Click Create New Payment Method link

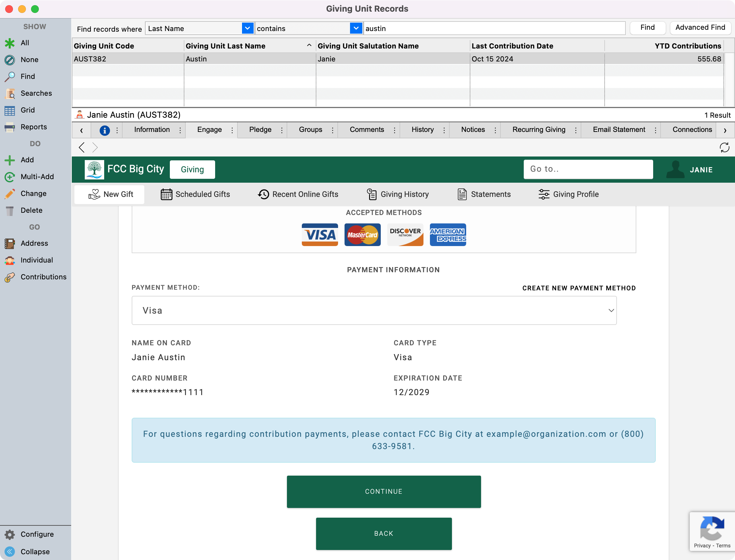point(579,288)
